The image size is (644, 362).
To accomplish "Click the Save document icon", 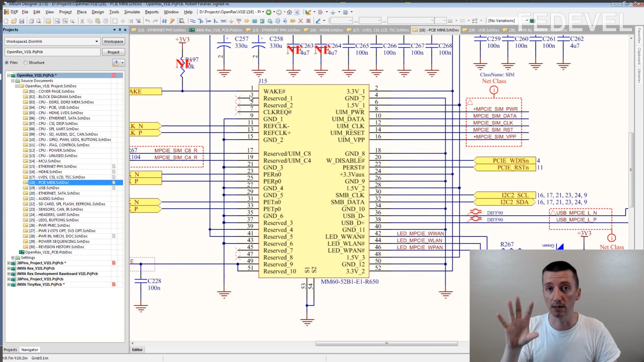I will (x=21, y=21).
